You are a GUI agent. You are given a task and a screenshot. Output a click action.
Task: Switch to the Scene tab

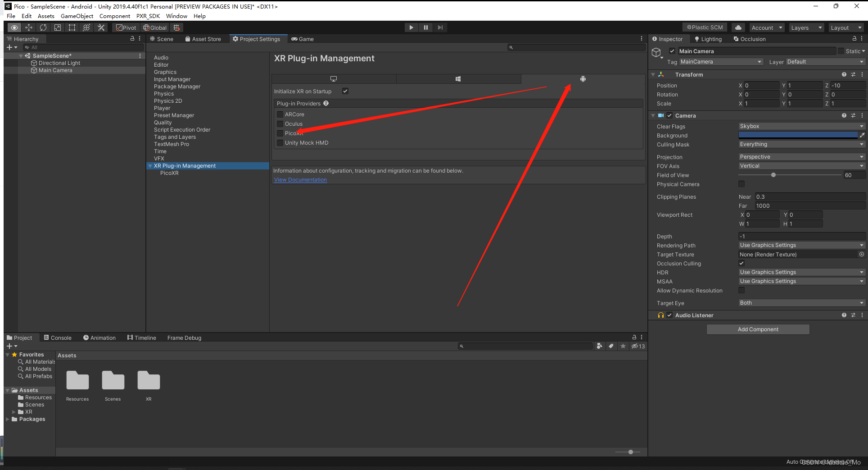(161, 39)
